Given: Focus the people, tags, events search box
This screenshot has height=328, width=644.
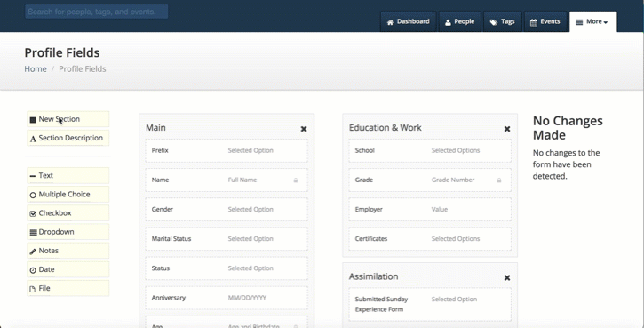Looking at the screenshot, I should click(97, 12).
